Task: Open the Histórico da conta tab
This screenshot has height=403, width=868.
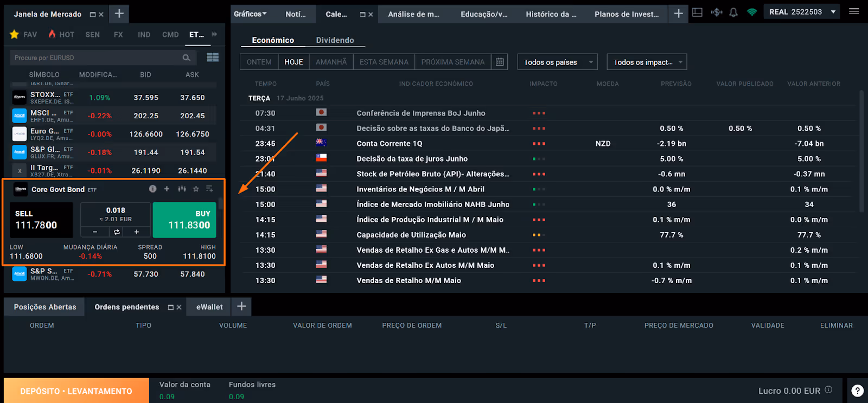Action: (x=551, y=14)
